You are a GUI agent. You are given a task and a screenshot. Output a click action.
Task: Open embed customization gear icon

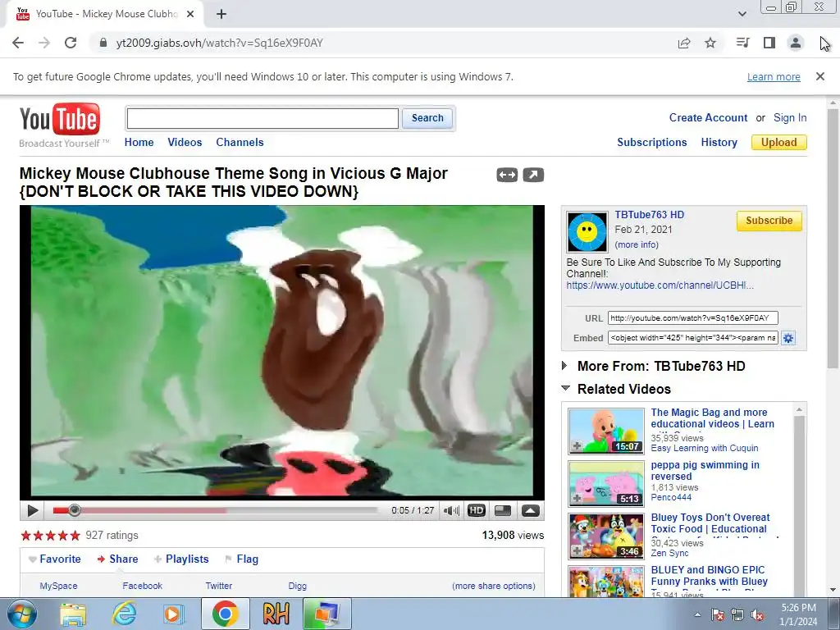[788, 338]
